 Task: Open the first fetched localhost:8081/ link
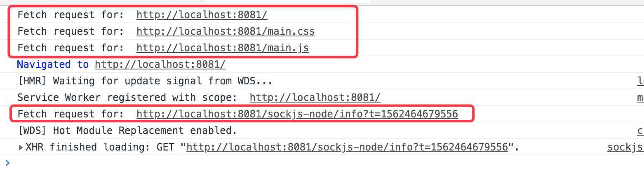click(202, 15)
